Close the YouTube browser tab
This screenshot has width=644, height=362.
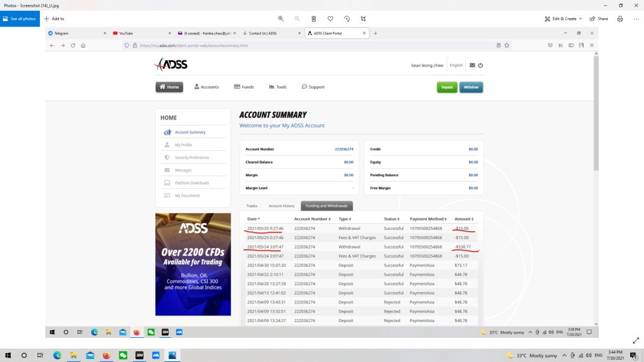click(170, 33)
